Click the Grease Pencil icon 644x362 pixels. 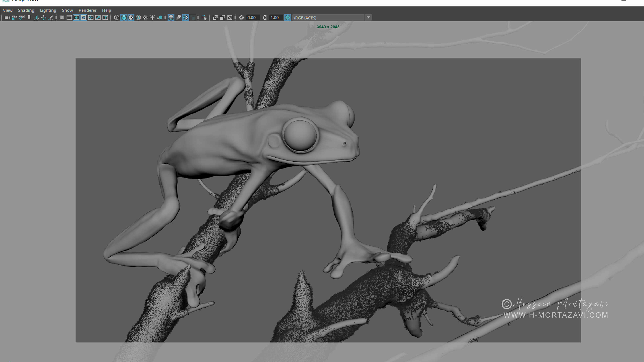coord(51,18)
